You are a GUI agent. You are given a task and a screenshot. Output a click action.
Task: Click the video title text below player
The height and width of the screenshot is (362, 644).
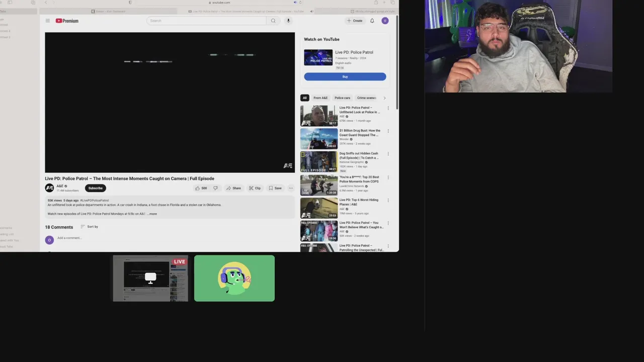pyautogui.click(x=129, y=178)
